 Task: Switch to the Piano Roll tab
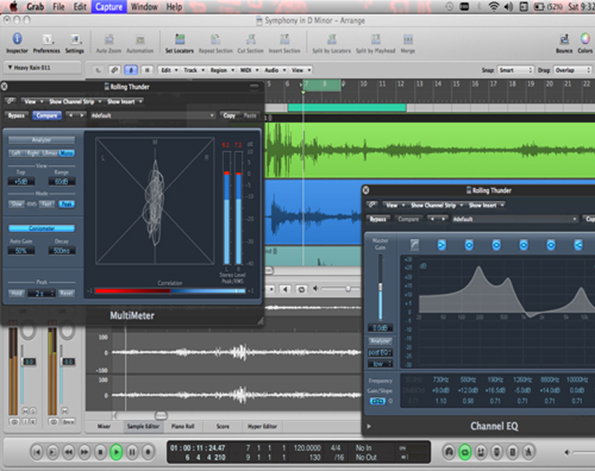(183, 426)
